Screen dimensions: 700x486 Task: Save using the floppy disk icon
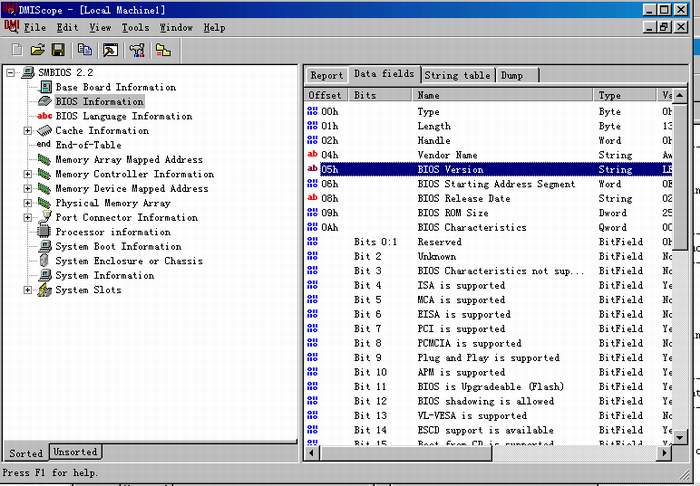[58, 50]
